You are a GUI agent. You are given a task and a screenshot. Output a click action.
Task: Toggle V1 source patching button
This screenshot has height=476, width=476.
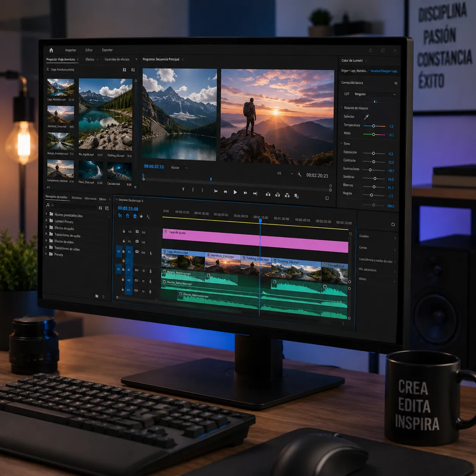[119, 251]
